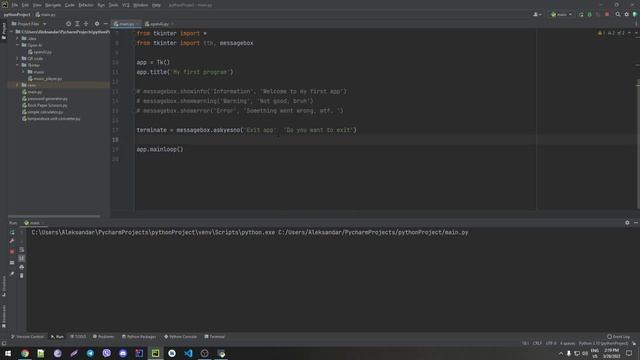Click the Stop icon in Run panel
This screenshot has height=360, width=640.
(12, 251)
